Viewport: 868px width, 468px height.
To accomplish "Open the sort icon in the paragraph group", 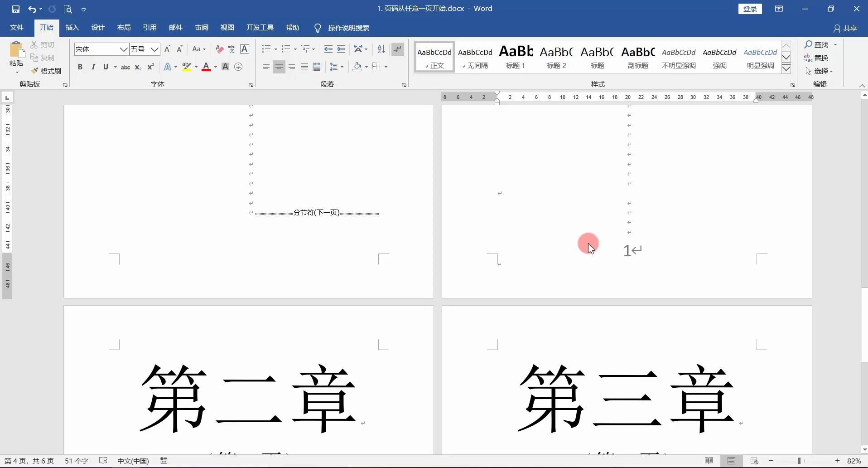I will coord(381,49).
